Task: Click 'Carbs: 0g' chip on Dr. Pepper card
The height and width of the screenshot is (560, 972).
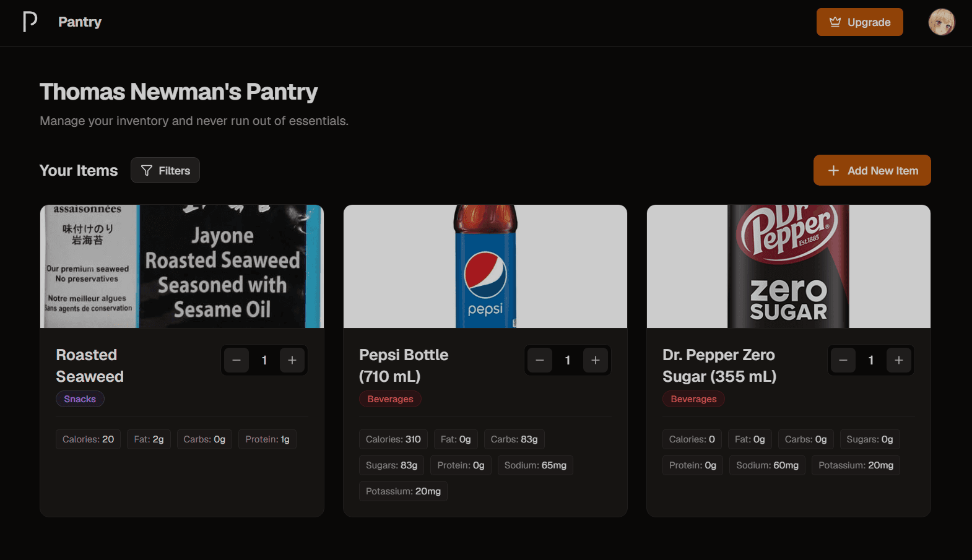Action: (806, 439)
